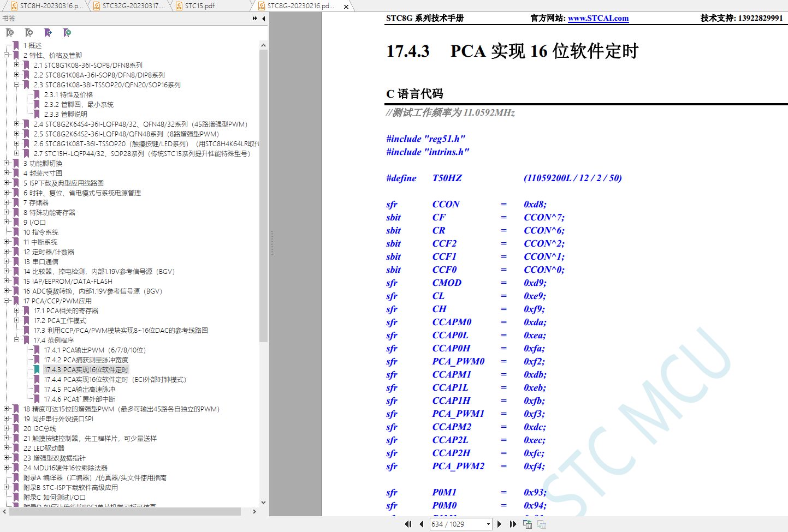Open bookmark '17.4.4 PCA实现16位软件定时 (ECI外部时钟模式)'
788x532 pixels.
coord(115,379)
